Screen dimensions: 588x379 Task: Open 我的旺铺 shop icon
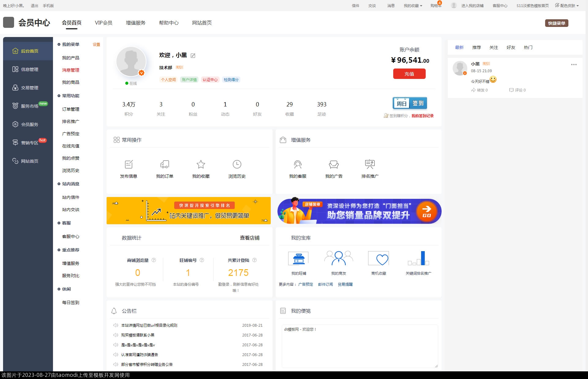[298, 259]
